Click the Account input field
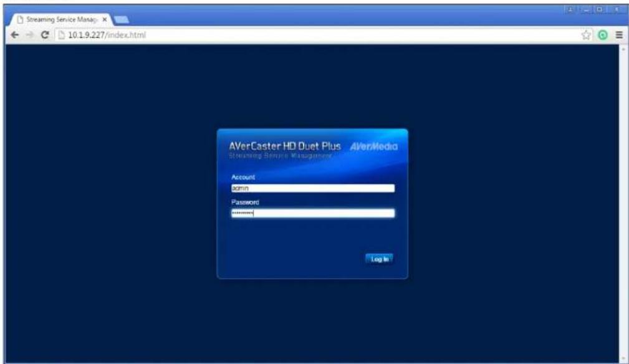The height and width of the screenshot is (364, 629). coord(313,188)
